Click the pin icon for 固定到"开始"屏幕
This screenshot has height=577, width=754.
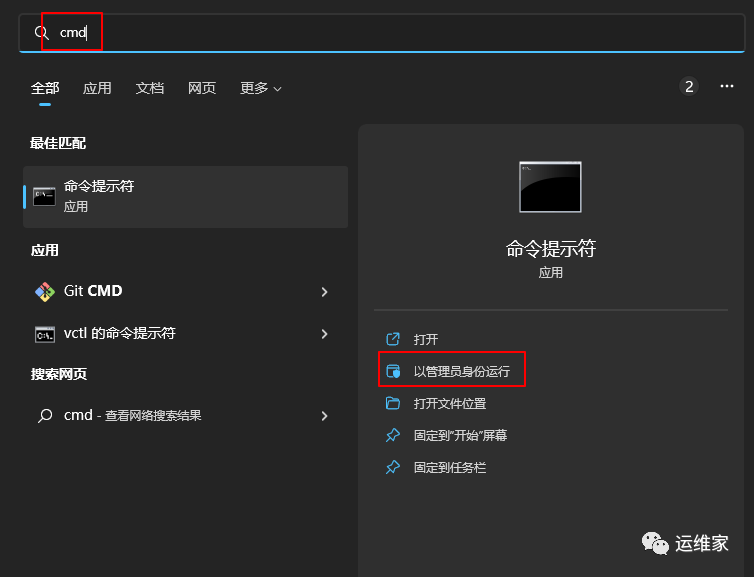click(393, 435)
